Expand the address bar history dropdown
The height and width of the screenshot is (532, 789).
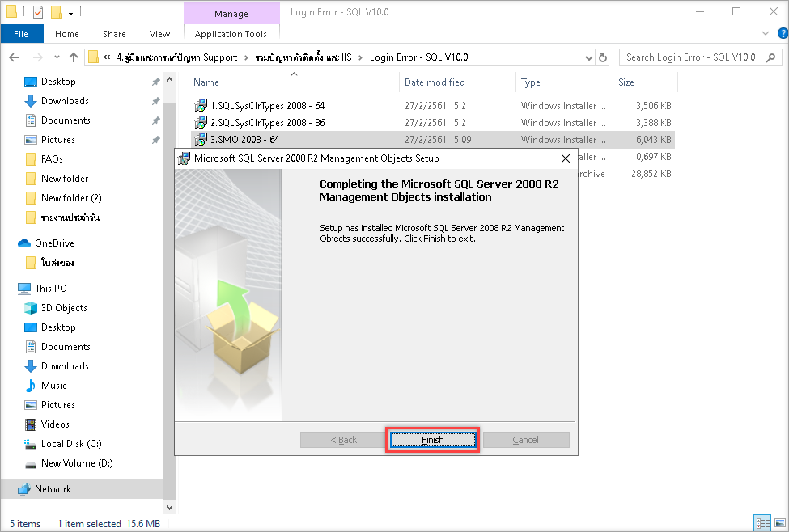pos(588,57)
